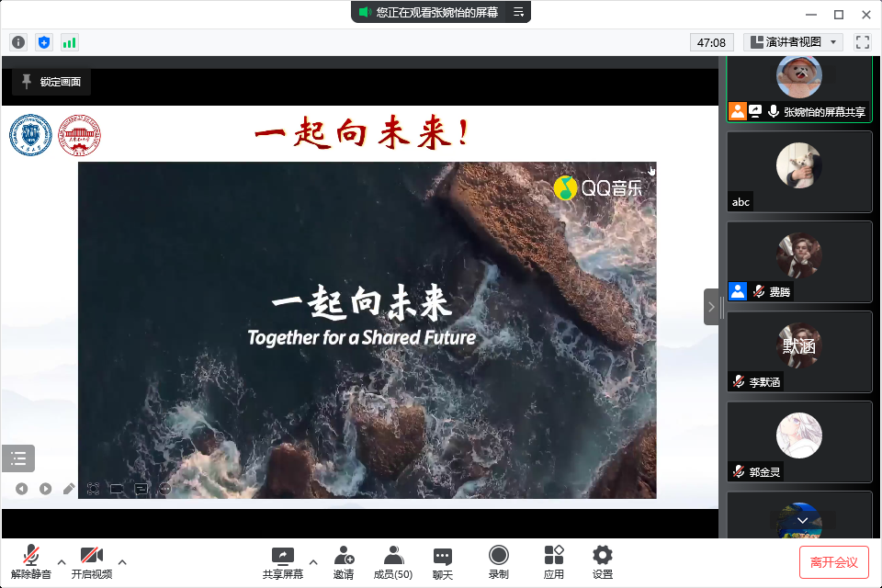This screenshot has width=882, height=588.
Task: Open the 邀请 invite panel
Action: (344, 562)
